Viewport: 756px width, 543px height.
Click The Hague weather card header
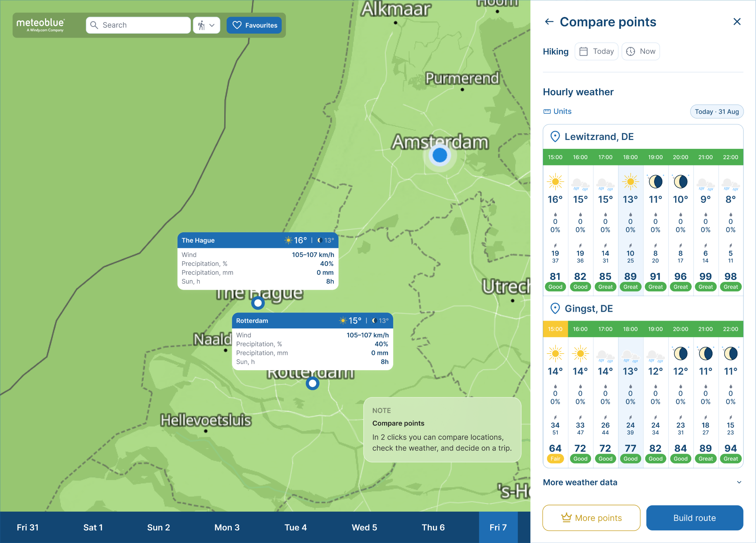(x=258, y=240)
